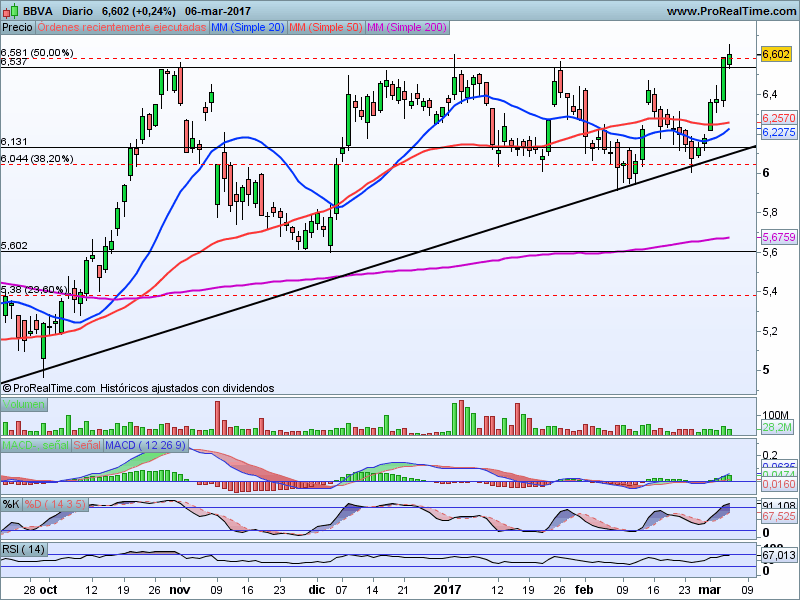Click the Diario timeframe label
Screen dimensions: 800x600
[x=77, y=11]
